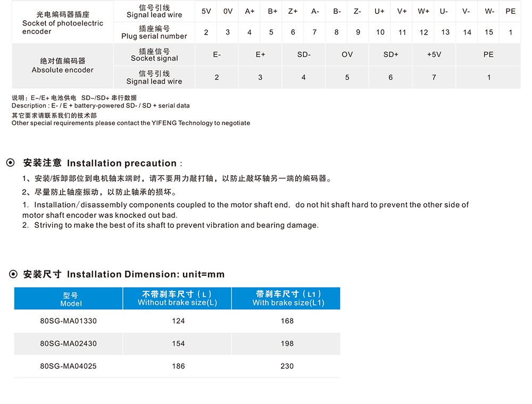Select the value 198 in the table
The width and height of the screenshot is (532, 404).
point(287,343)
